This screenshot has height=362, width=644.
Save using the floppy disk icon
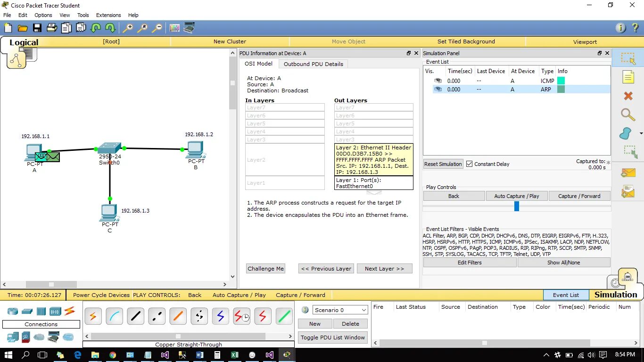(x=37, y=28)
